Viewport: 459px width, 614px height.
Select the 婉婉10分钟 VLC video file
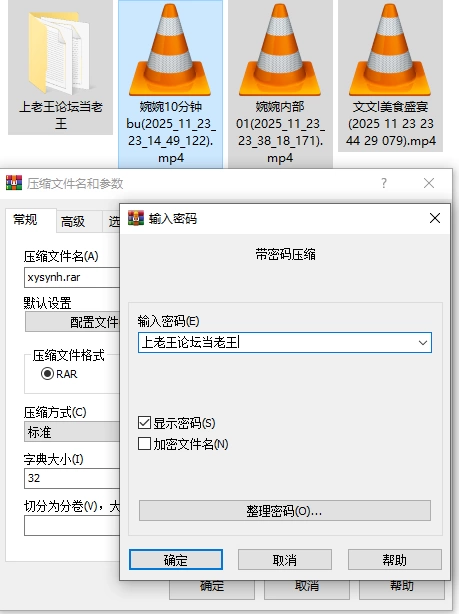(170, 50)
